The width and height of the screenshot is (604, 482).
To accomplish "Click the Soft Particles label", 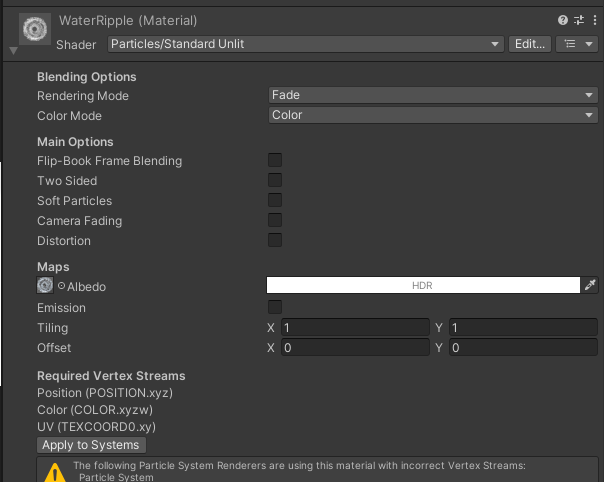I will click(74, 201).
